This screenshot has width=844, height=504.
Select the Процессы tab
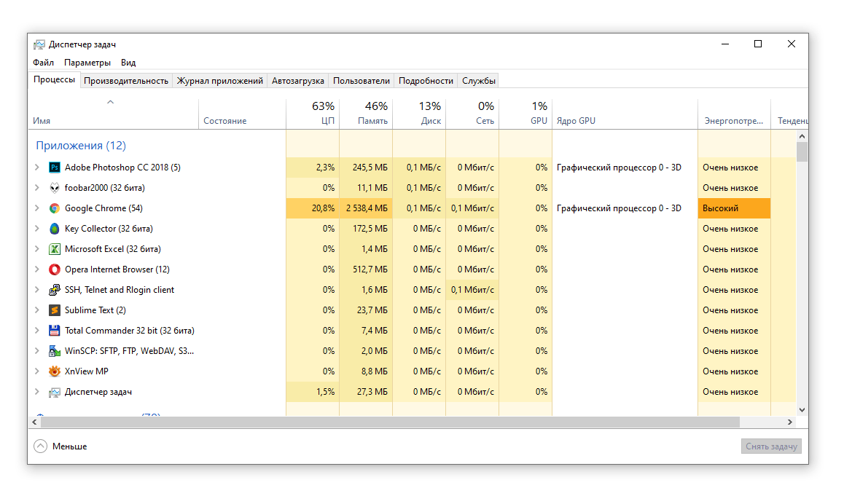54,79
